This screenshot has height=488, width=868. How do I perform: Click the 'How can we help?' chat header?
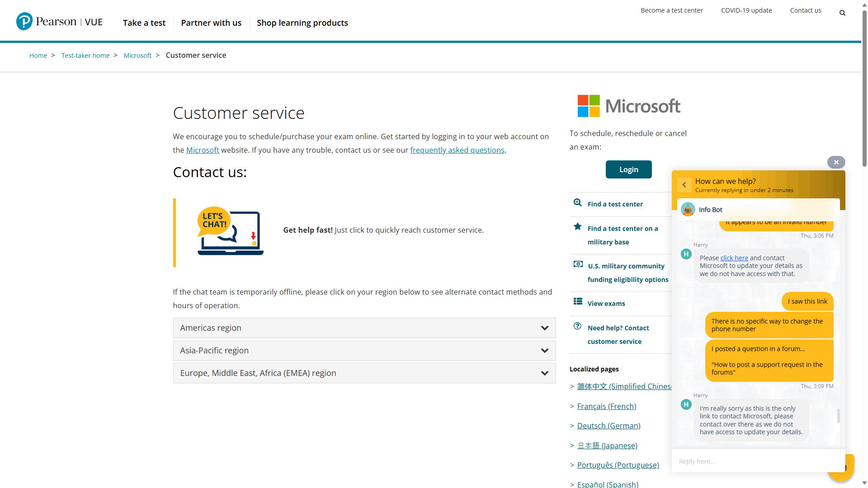tap(726, 181)
